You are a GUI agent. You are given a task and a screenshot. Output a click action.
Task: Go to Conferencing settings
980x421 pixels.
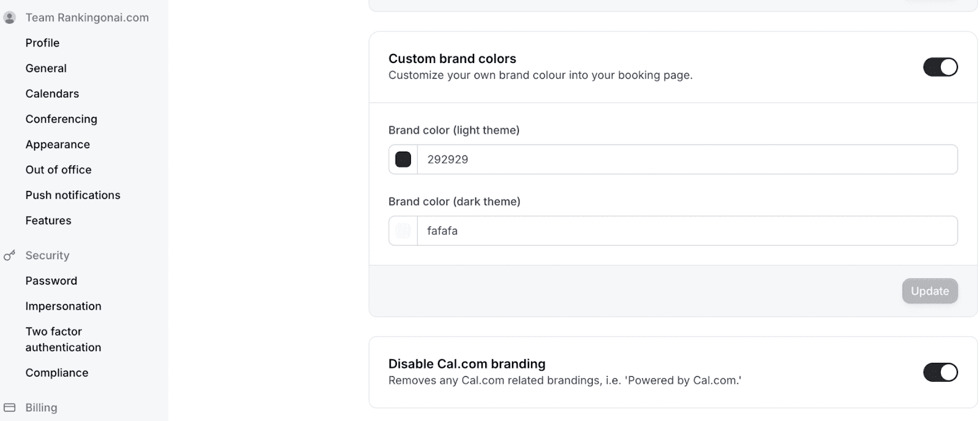(61, 119)
